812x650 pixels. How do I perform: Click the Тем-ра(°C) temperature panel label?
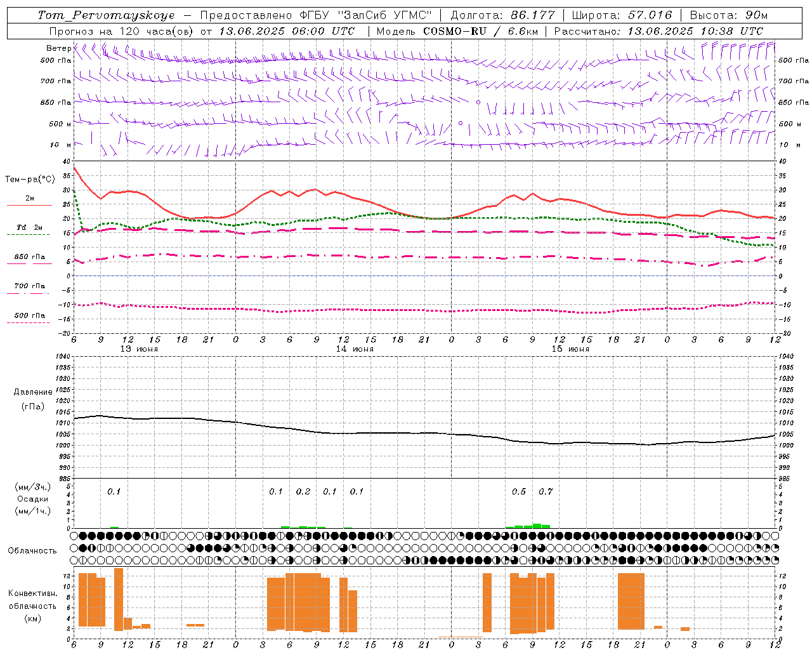(30, 180)
